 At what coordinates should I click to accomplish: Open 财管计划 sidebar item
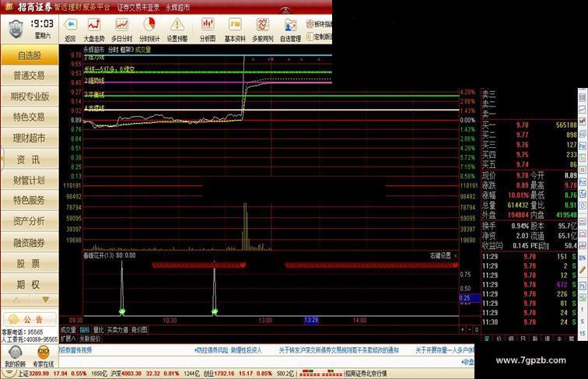point(30,180)
